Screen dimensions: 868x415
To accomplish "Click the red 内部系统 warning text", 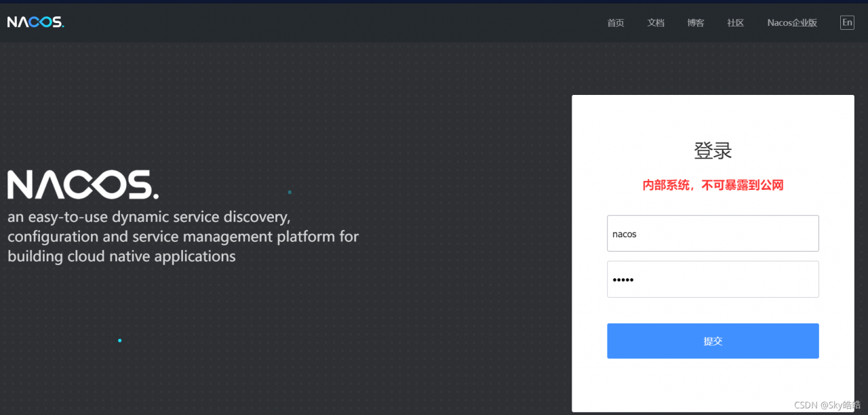I will [x=713, y=185].
